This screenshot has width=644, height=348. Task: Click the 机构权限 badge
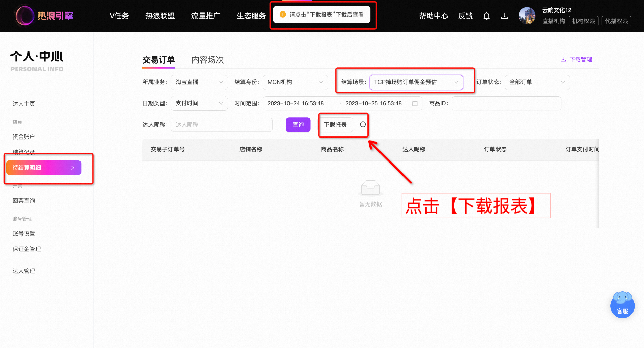[583, 21]
